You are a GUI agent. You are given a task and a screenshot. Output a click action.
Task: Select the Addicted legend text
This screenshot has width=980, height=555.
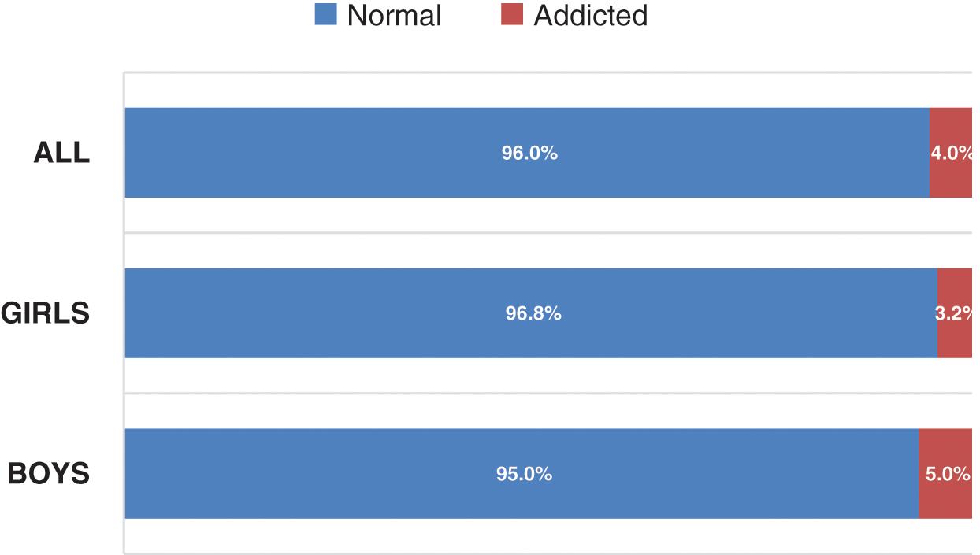click(x=591, y=16)
